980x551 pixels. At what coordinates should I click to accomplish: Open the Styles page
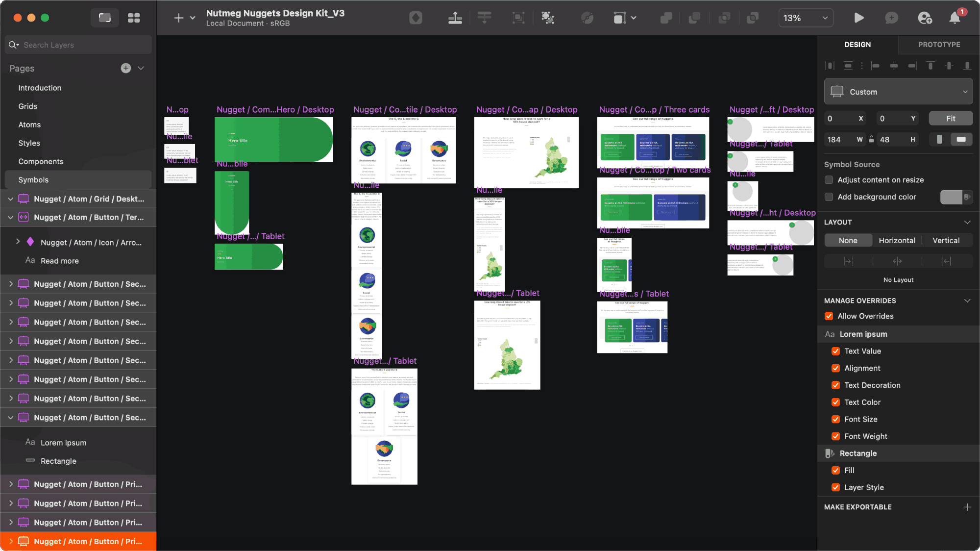pyautogui.click(x=29, y=143)
